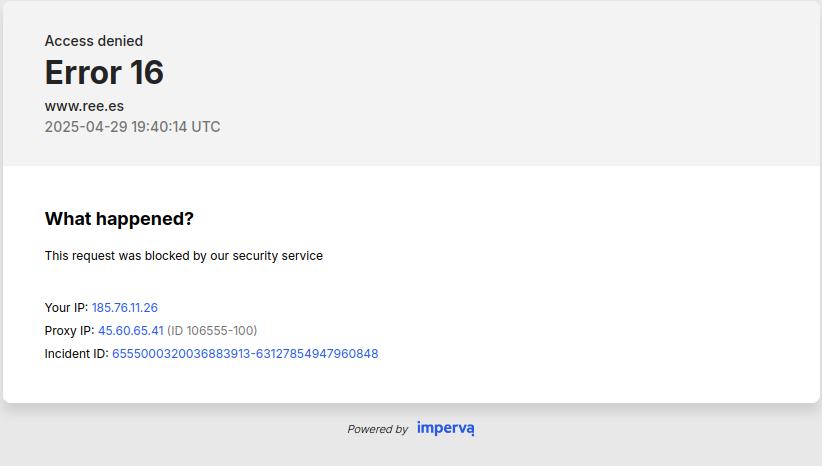The image size is (822, 466).
Task: Click the Powered by text
Action: tap(377, 429)
